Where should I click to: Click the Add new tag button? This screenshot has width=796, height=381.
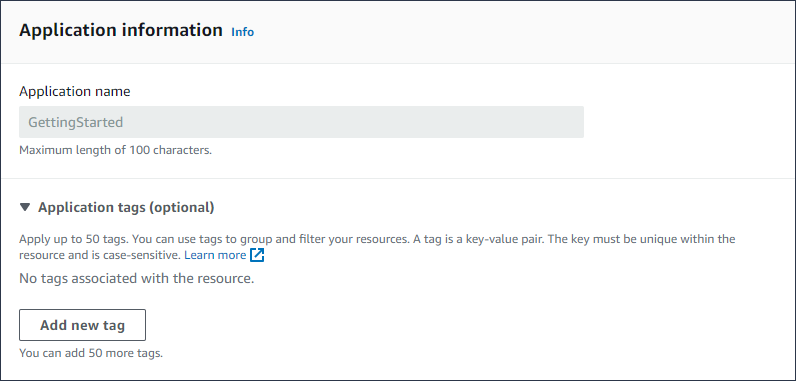(x=82, y=325)
